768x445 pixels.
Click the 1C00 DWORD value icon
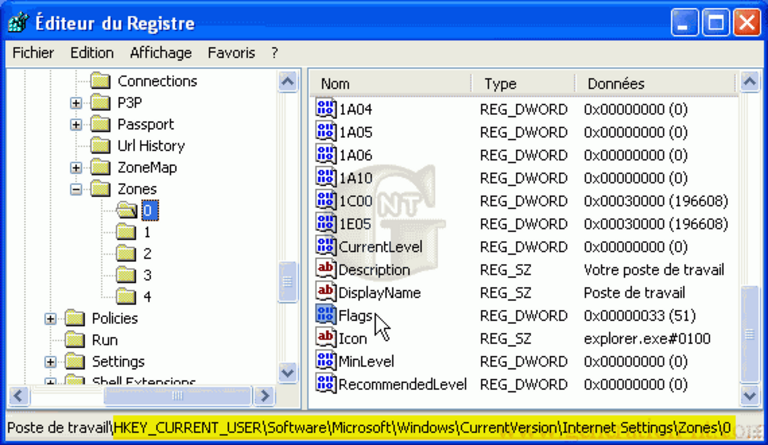[326, 201]
